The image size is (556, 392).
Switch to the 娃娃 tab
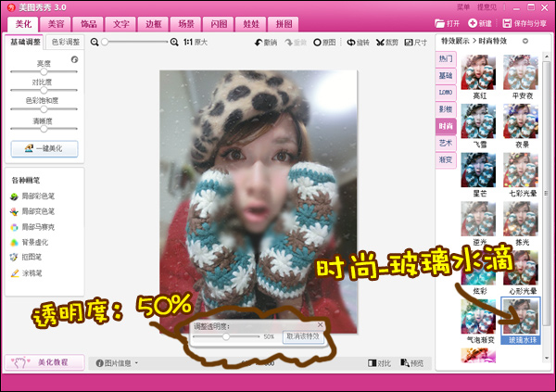click(251, 24)
